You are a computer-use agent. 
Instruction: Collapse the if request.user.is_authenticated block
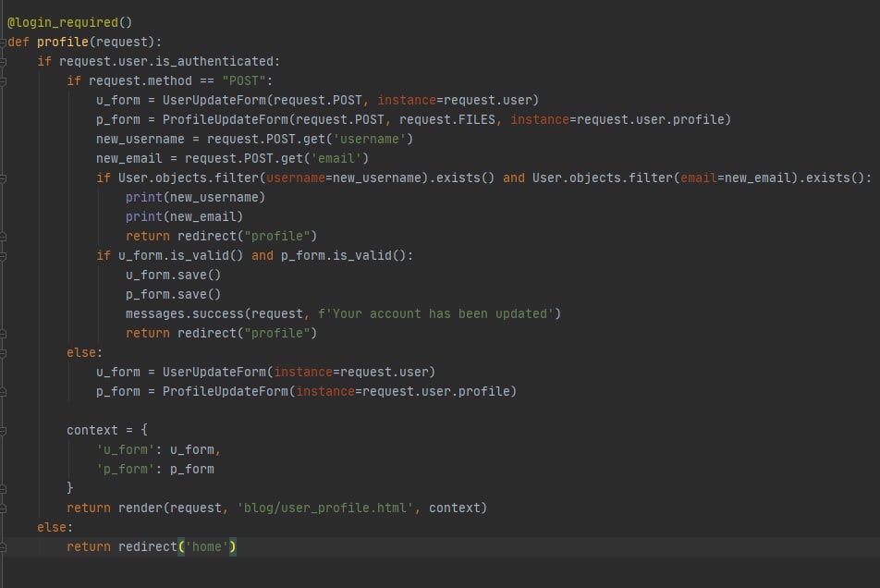(3, 62)
